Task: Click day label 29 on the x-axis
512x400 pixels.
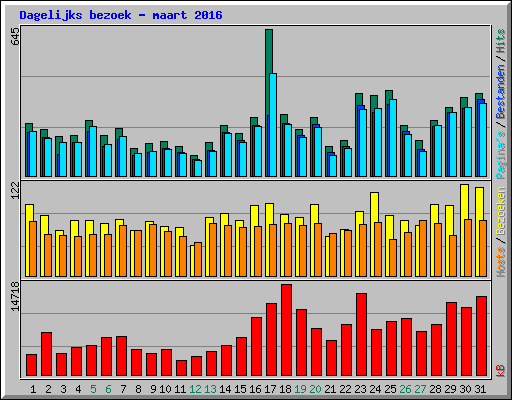Action: [450, 389]
